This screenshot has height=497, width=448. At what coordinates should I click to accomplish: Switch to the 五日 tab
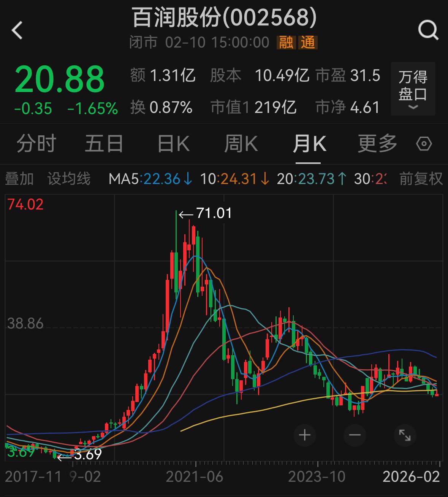coord(104,144)
